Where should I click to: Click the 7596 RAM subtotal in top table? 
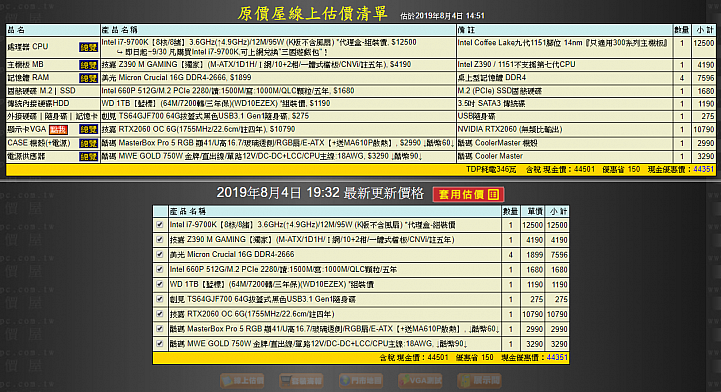[x=705, y=78]
